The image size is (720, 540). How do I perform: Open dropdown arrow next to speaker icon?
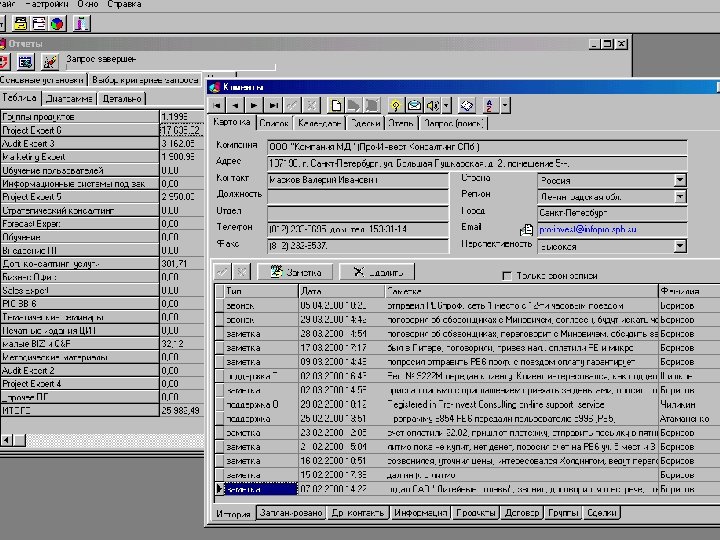[x=445, y=105]
